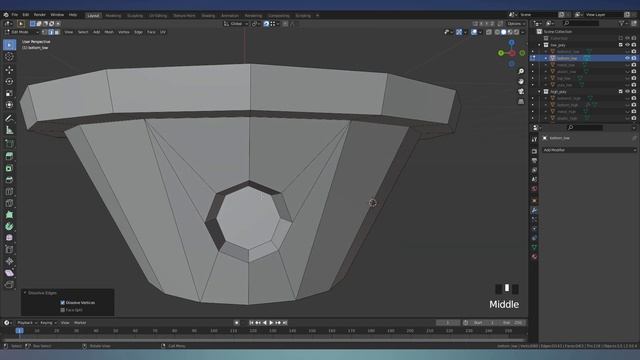
Task: Enable edge select mode
Action: [x=51, y=32]
